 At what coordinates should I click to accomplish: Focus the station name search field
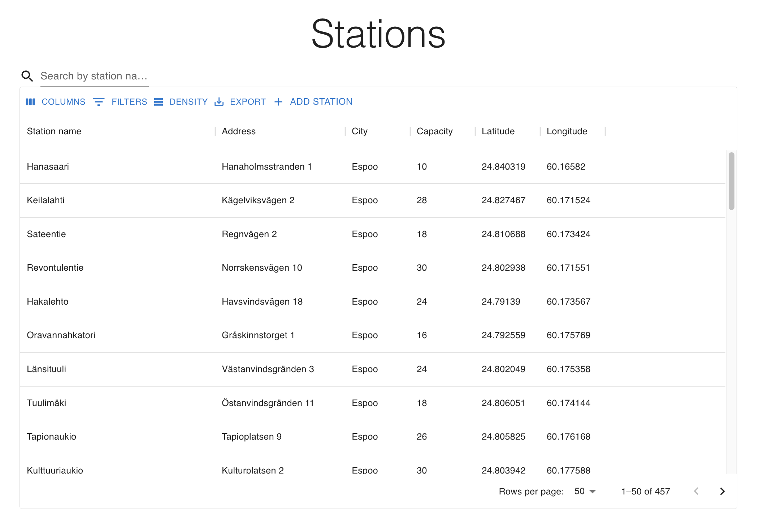point(94,76)
